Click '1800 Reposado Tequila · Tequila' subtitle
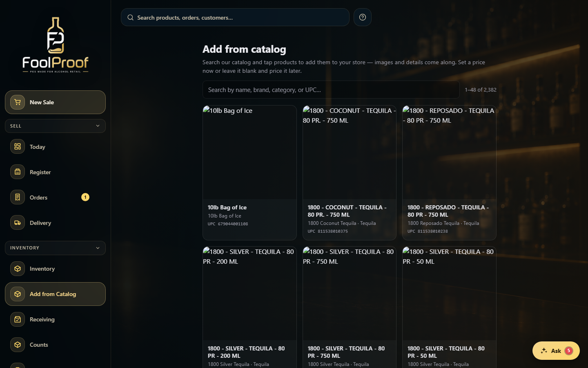The height and width of the screenshot is (368, 588). coord(443,223)
